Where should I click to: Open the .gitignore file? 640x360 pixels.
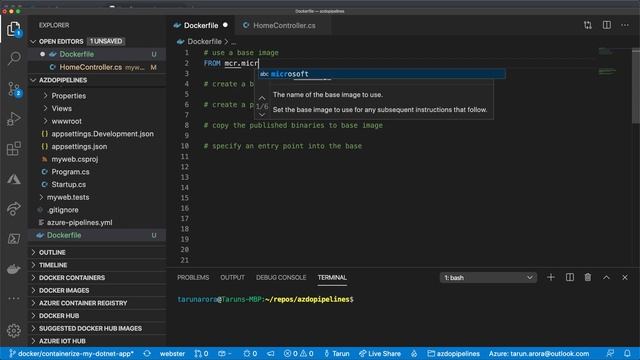(97, 209)
